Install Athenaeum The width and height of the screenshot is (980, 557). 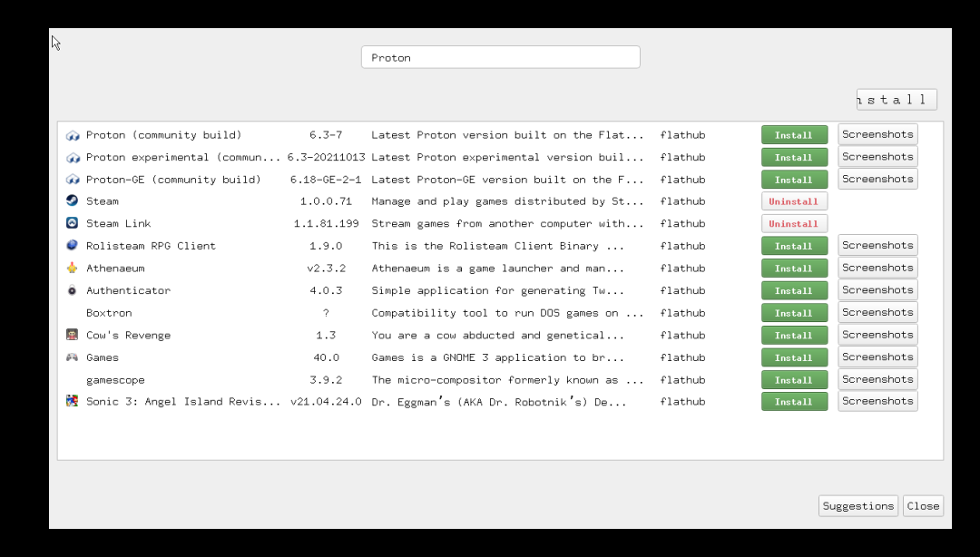point(794,269)
